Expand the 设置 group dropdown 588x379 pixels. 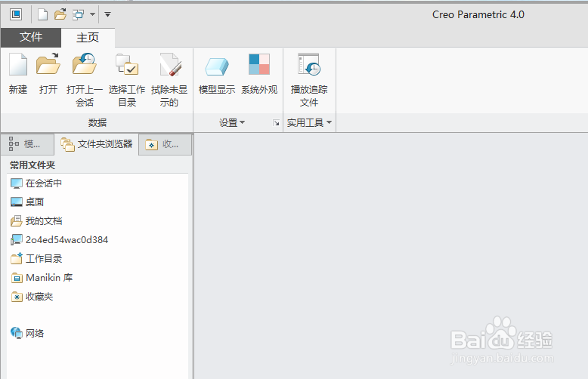[232, 122]
